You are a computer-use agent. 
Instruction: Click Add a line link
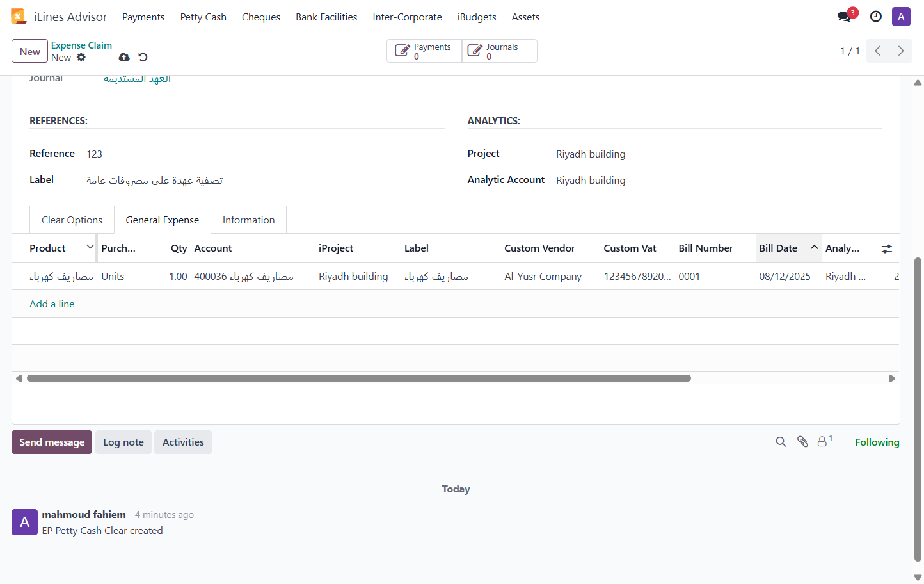52,304
